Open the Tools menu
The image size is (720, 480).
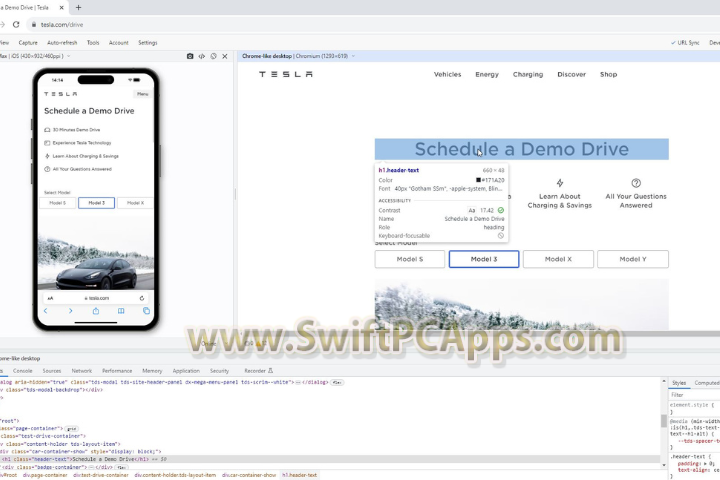[x=93, y=43]
